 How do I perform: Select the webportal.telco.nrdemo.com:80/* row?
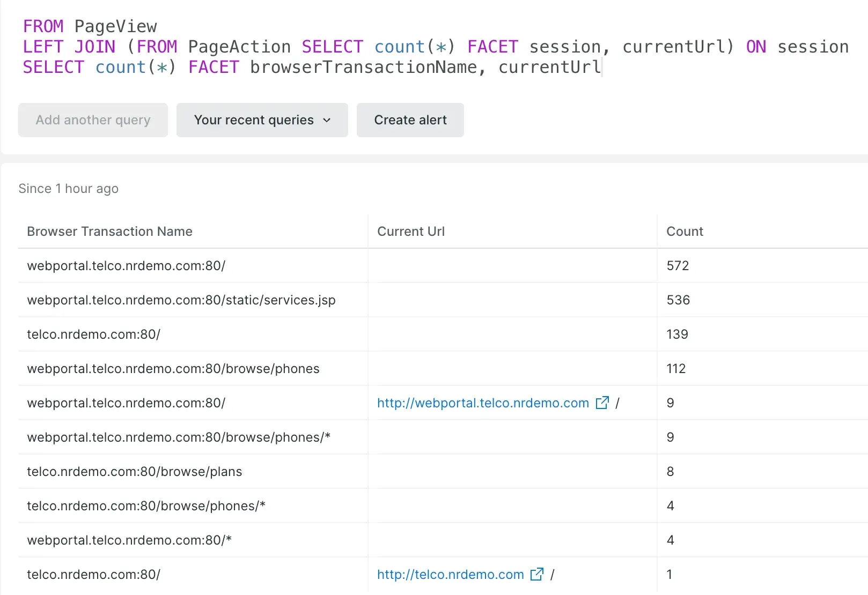[129, 540]
